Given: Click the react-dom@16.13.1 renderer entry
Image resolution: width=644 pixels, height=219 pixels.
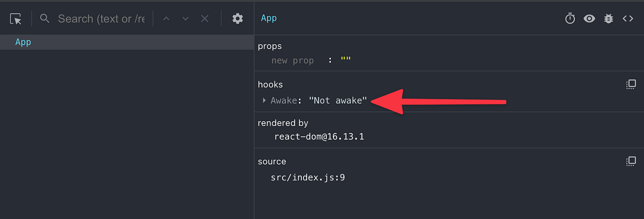Looking at the screenshot, I should (x=319, y=137).
